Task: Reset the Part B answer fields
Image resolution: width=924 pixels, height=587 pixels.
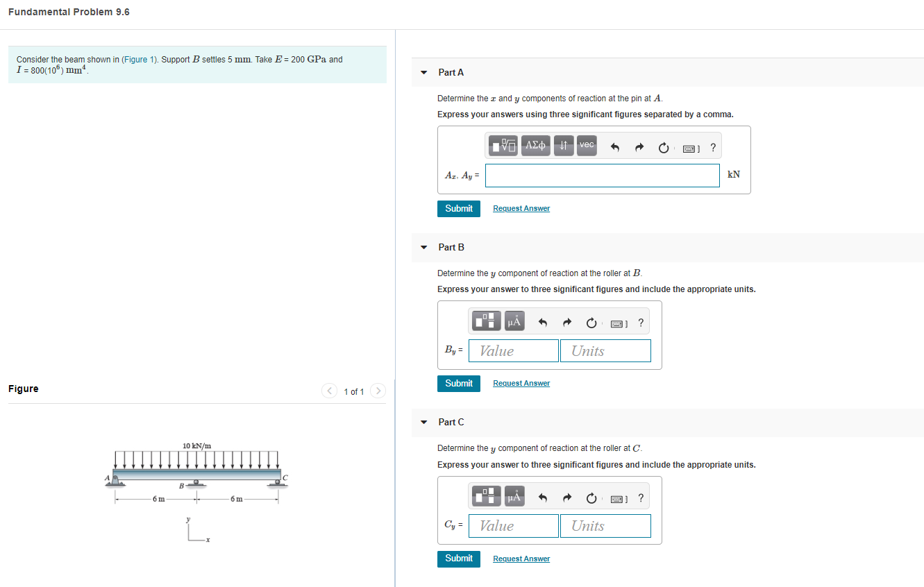Action: click(591, 323)
